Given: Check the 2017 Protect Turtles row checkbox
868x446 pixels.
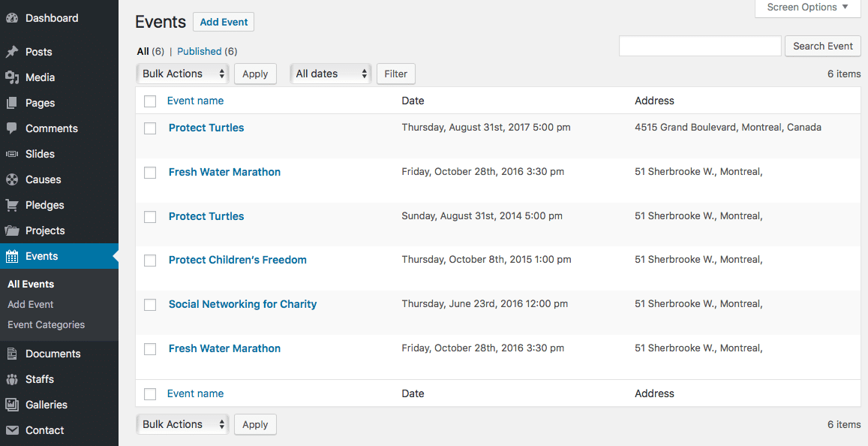Looking at the screenshot, I should coord(150,128).
